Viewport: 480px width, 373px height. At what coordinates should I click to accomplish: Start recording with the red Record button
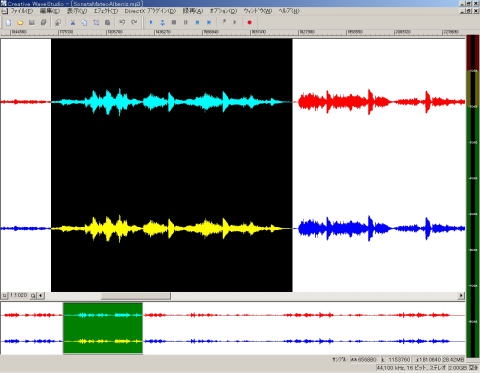249,22
